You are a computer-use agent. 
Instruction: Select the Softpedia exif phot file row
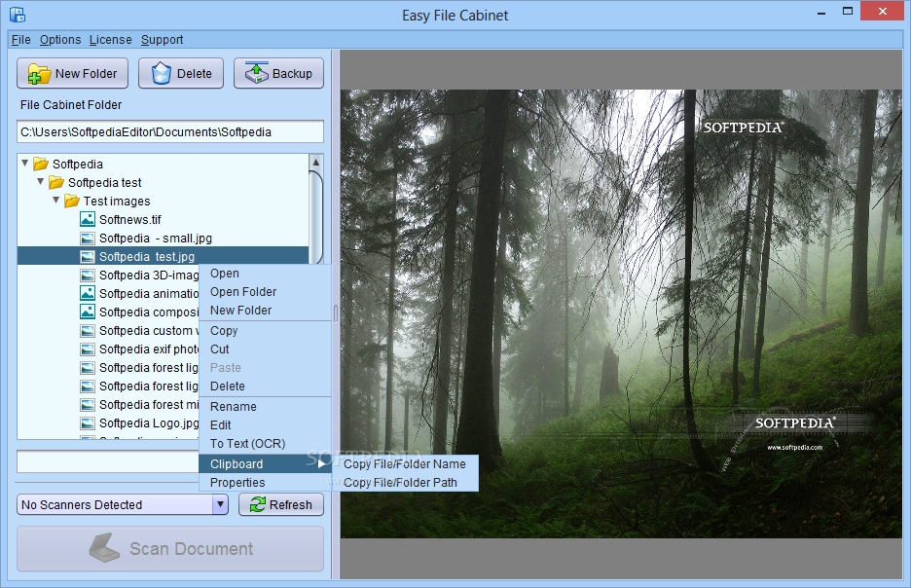coord(108,349)
